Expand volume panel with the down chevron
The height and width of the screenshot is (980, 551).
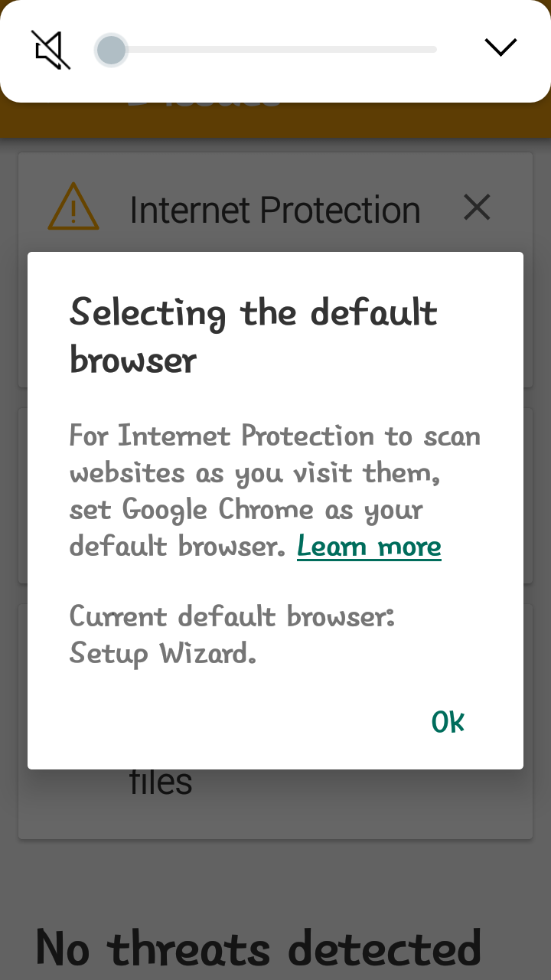coord(501,47)
